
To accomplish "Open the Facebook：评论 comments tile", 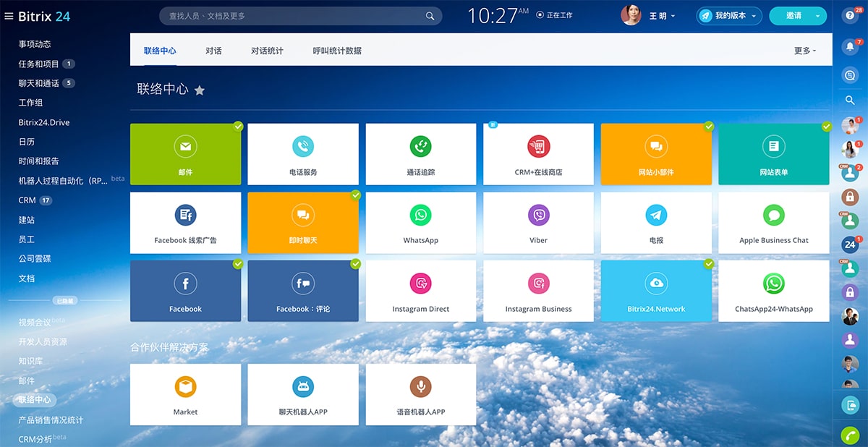I will coord(303,291).
